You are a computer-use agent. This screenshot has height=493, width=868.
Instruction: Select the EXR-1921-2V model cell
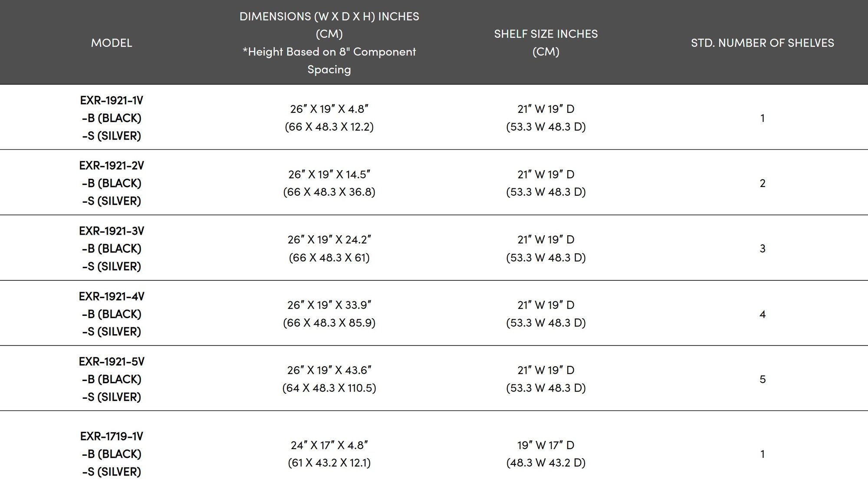pos(112,183)
